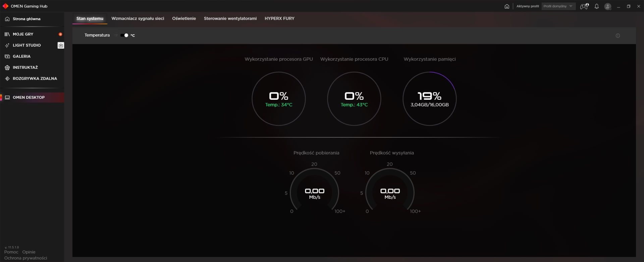This screenshot has height=262, width=644.
Task: Open MOJE GRY in sidebar
Action: click(32, 34)
